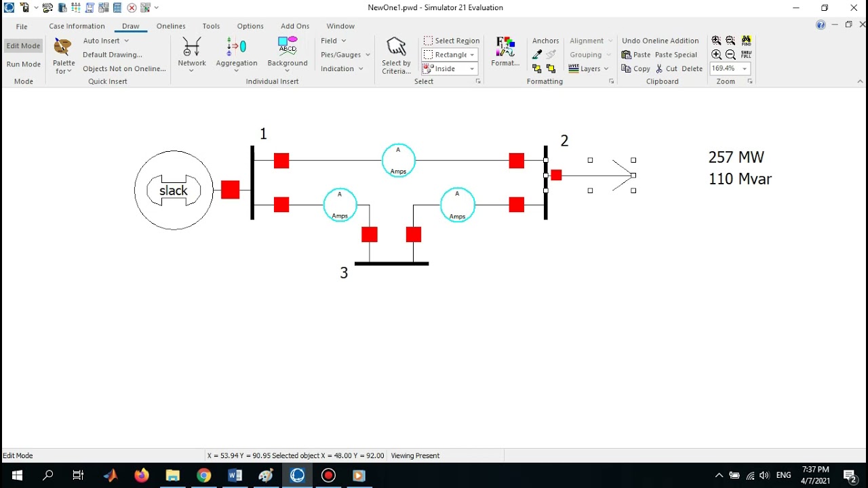The image size is (868, 488).
Task: Open the Aggregation insert menu
Action: point(237,54)
